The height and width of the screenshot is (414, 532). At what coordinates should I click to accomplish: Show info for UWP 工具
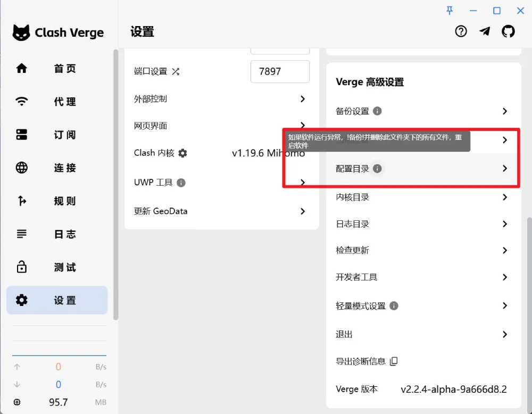click(x=181, y=183)
